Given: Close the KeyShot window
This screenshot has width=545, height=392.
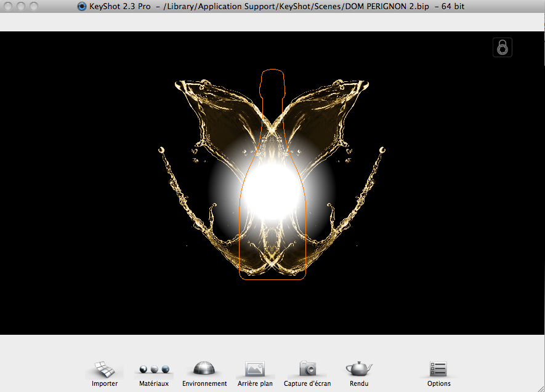Looking at the screenshot, I should click(8, 7).
